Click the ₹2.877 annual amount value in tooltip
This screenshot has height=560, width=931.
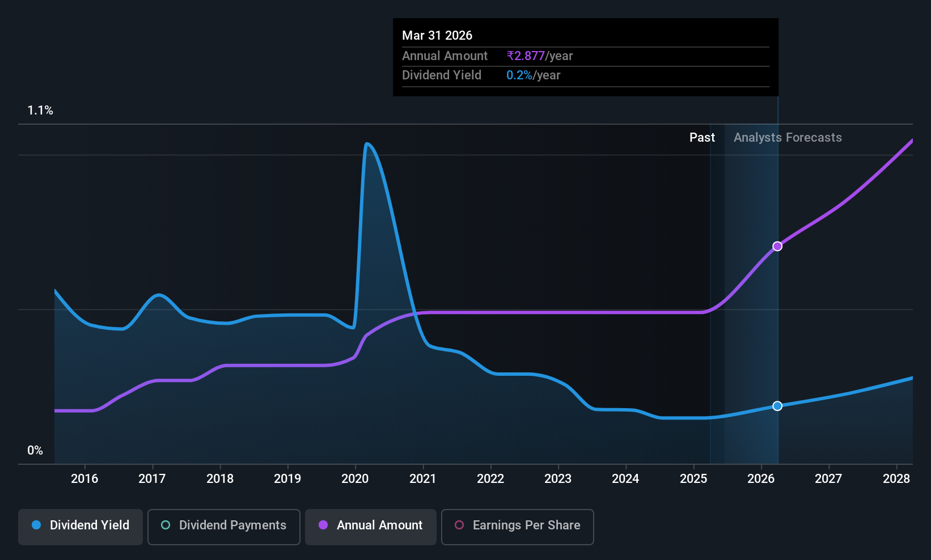tap(526, 56)
